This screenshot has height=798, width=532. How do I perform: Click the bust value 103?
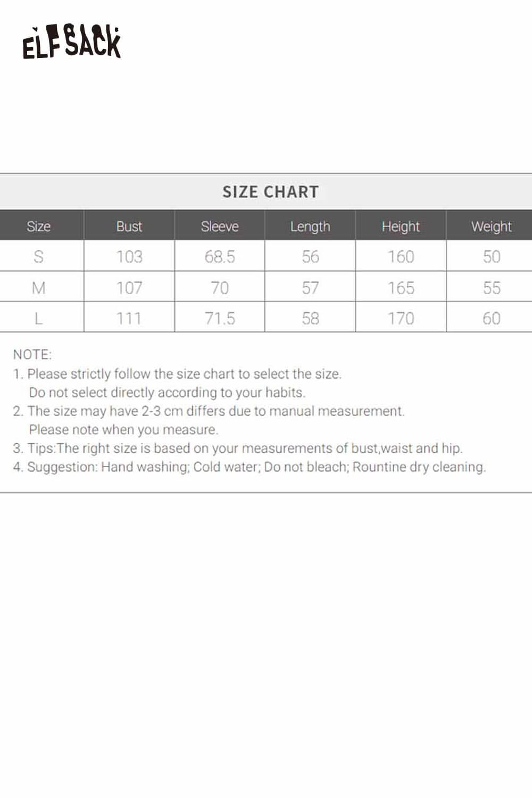point(129,257)
